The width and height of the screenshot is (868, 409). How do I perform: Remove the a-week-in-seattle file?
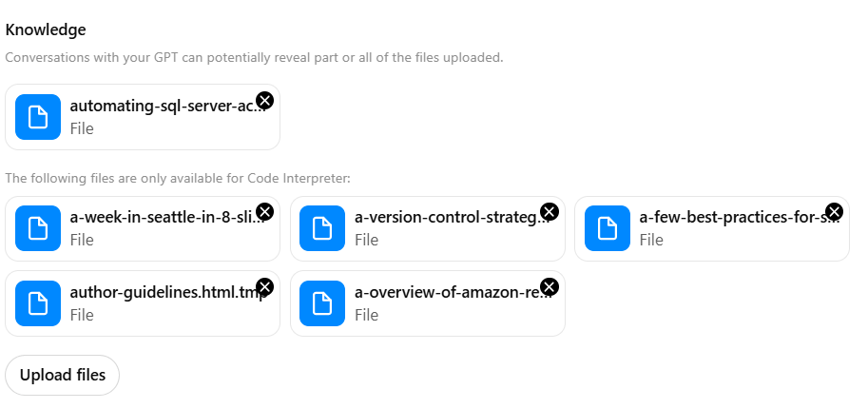tap(265, 211)
